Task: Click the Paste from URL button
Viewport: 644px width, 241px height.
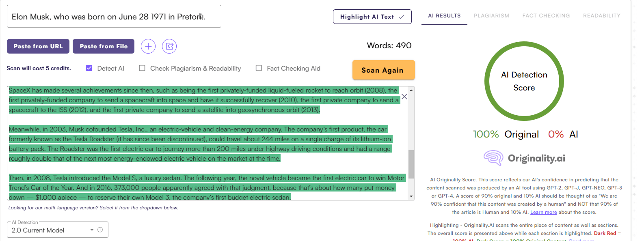Action: pyautogui.click(x=38, y=46)
